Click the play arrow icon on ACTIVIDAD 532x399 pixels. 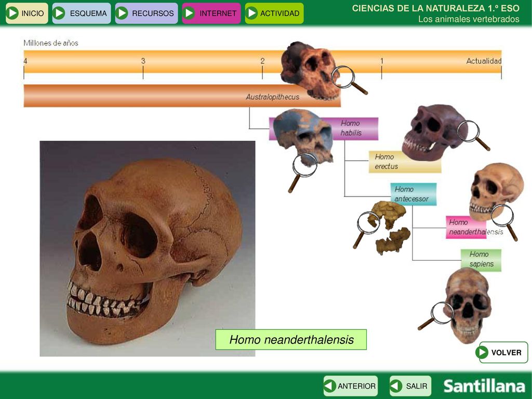pyautogui.click(x=251, y=13)
